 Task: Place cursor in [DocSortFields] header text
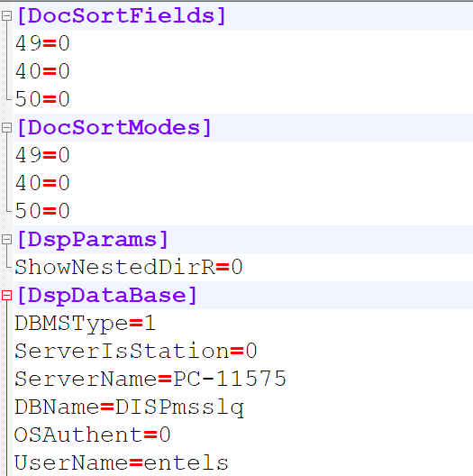(122, 16)
